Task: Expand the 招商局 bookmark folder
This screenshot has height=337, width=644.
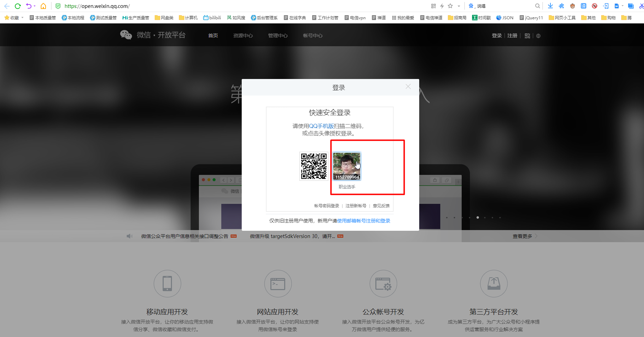Action: 457,18
